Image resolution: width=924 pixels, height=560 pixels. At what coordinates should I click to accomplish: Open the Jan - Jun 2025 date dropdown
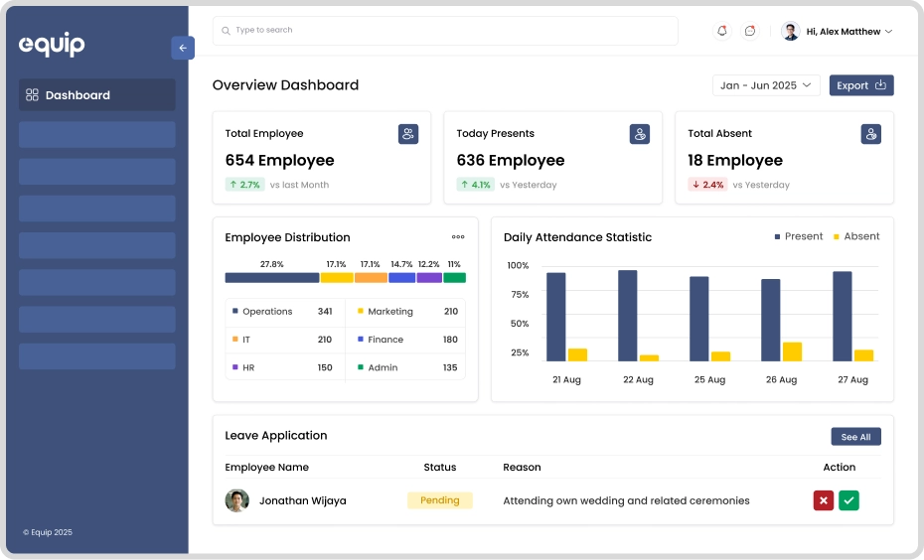point(766,85)
